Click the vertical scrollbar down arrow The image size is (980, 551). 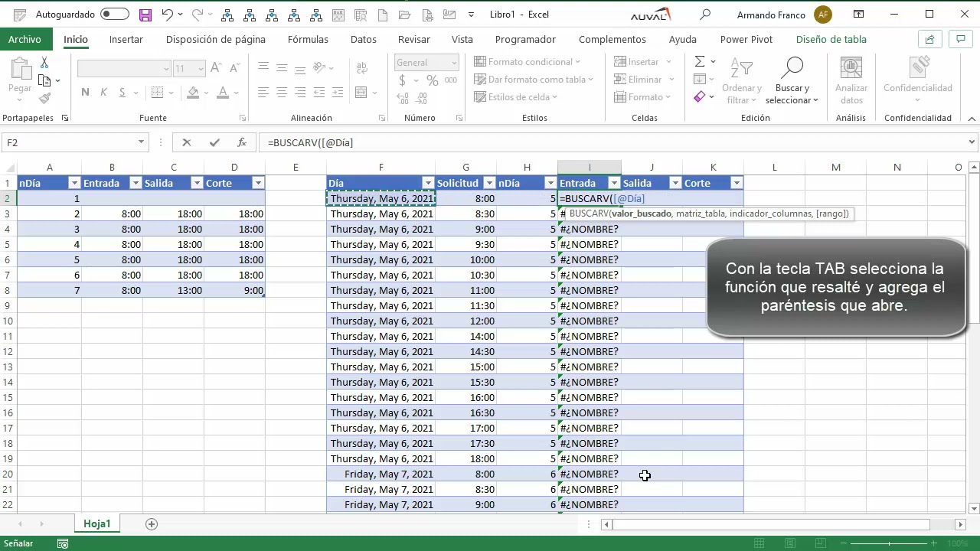[974, 508]
